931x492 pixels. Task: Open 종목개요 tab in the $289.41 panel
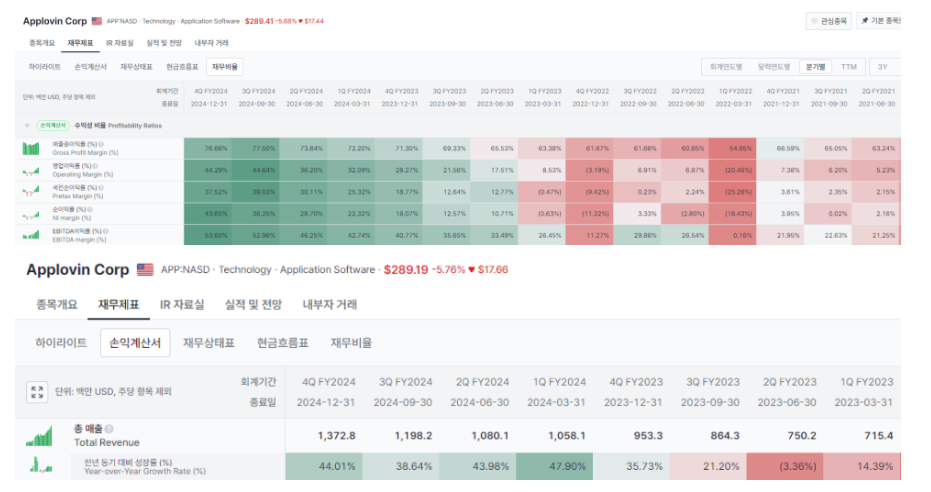(x=42, y=43)
